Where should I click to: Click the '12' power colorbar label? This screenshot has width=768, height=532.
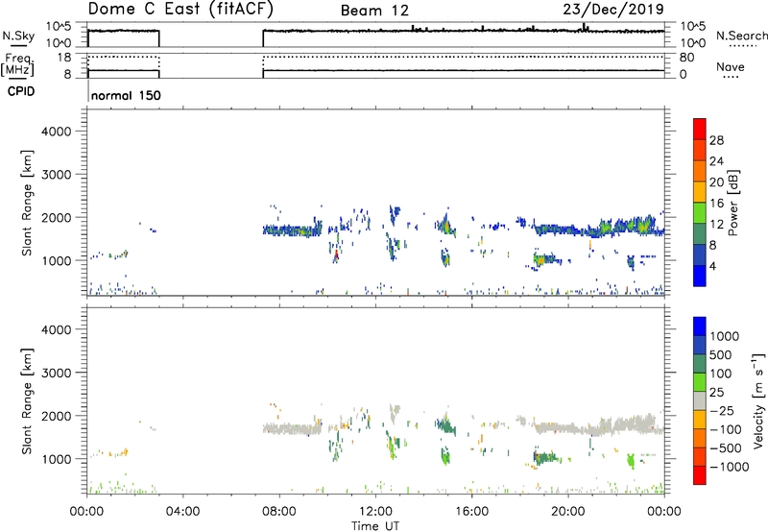point(716,225)
